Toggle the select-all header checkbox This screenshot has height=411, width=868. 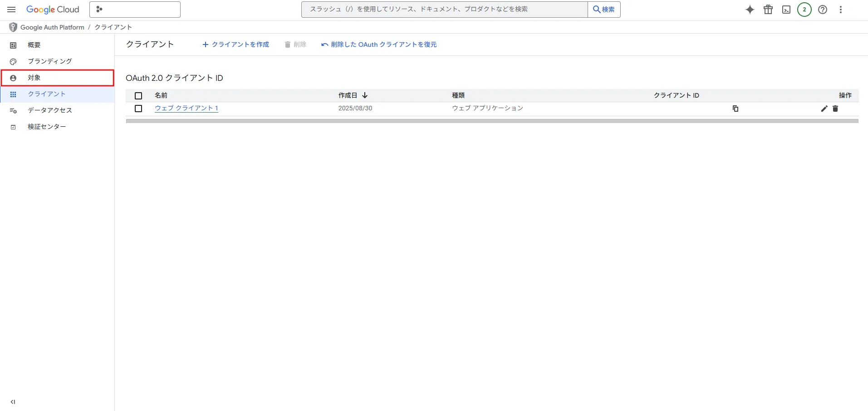138,96
